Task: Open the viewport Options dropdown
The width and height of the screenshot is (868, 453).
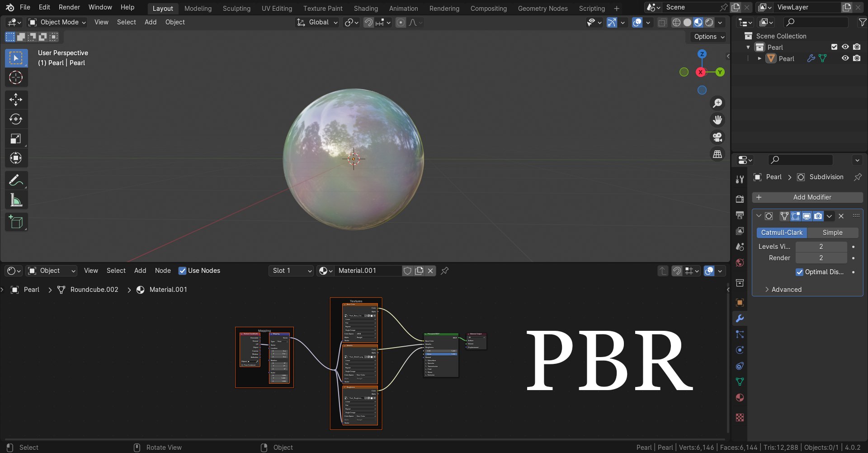Action: 708,37
